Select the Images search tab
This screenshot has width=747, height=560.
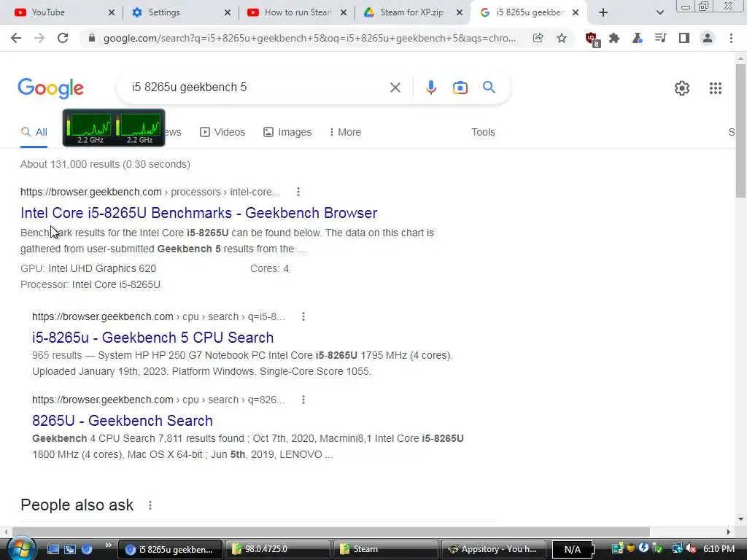(287, 132)
